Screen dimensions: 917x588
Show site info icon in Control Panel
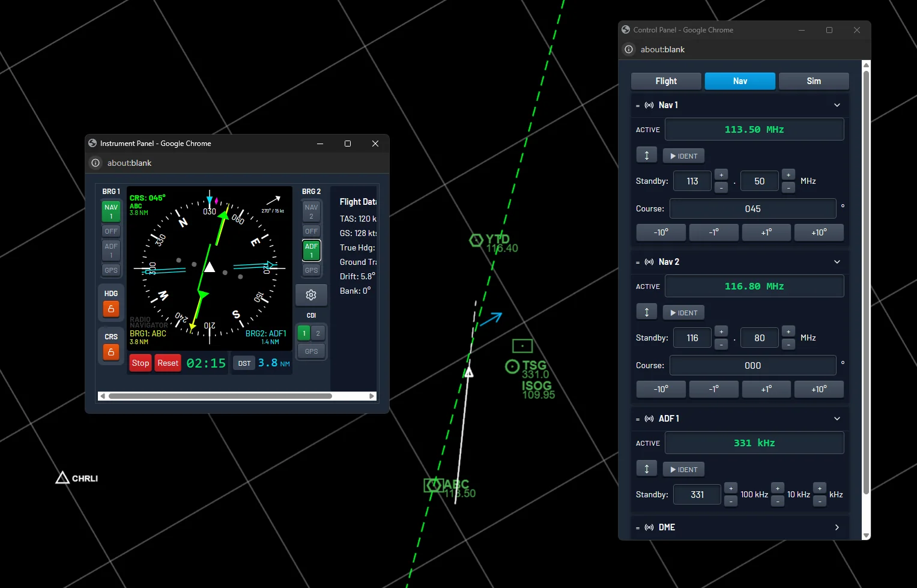click(x=629, y=49)
